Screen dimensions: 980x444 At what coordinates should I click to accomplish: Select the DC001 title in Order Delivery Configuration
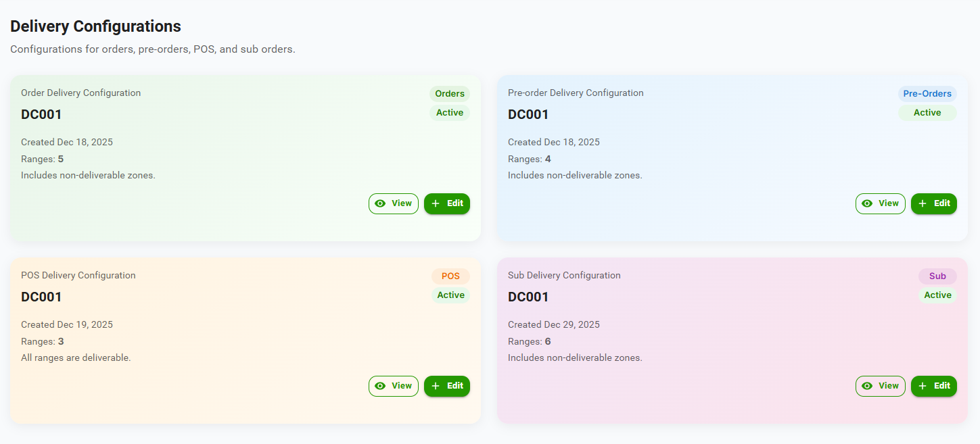click(41, 115)
